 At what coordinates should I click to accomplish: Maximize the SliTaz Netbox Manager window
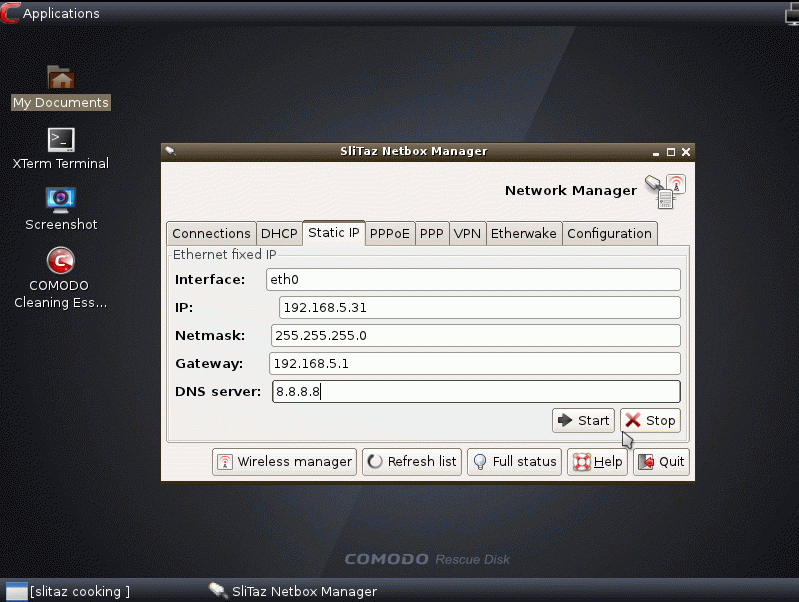click(x=671, y=152)
